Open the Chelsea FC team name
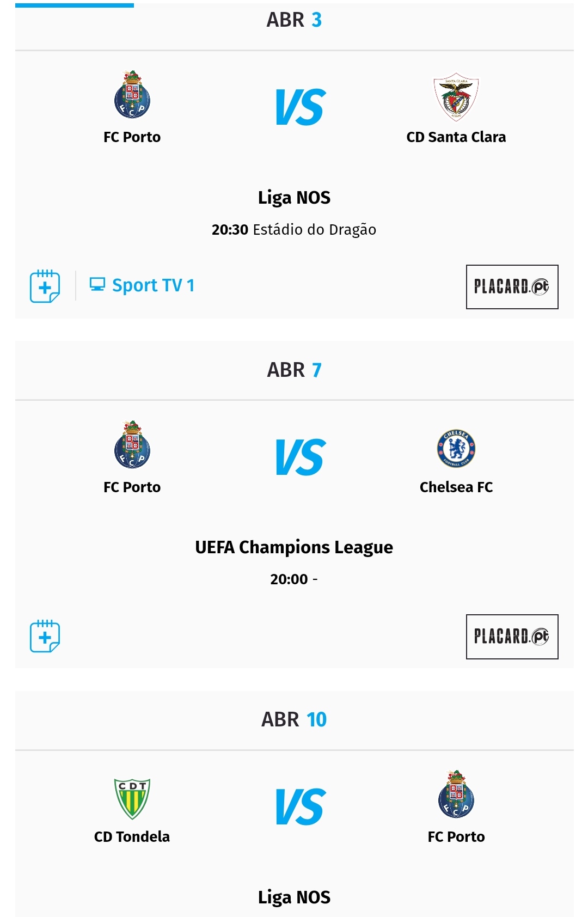This screenshot has width=588, height=917. click(x=456, y=487)
